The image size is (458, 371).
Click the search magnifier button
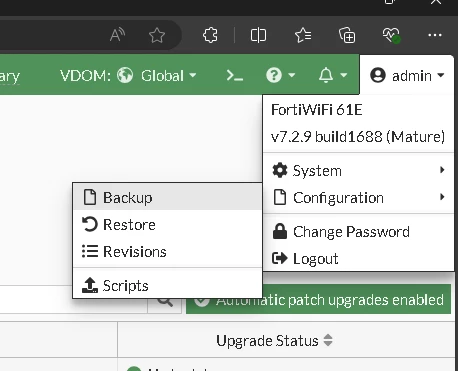(165, 301)
